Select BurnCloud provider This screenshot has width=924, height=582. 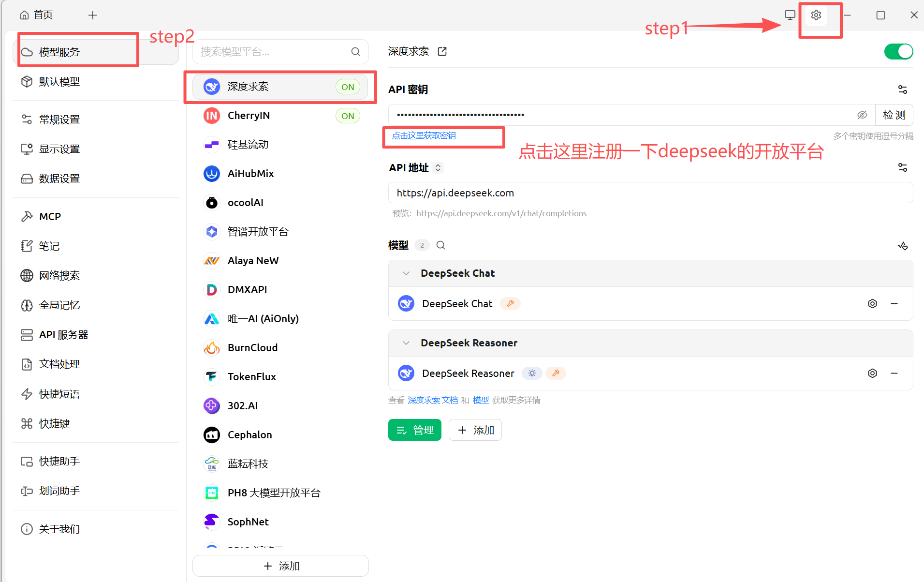coord(280,348)
